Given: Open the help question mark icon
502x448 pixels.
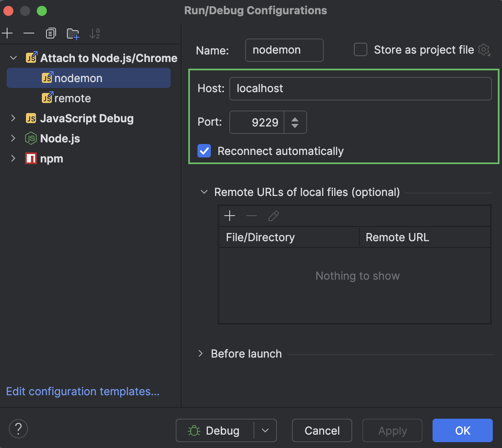Looking at the screenshot, I should 18,429.
